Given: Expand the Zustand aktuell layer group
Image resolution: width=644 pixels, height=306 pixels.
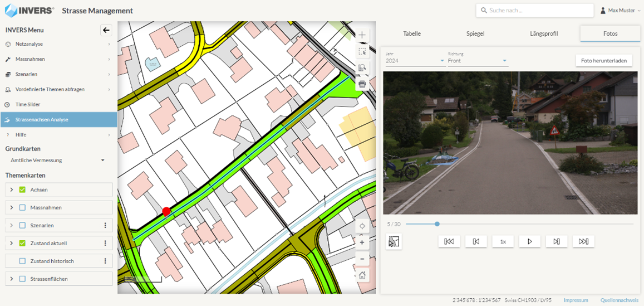Looking at the screenshot, I should coord(12,243).
